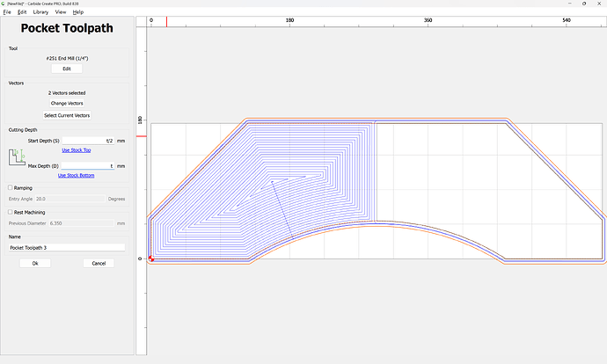Open the View menu

60,12
